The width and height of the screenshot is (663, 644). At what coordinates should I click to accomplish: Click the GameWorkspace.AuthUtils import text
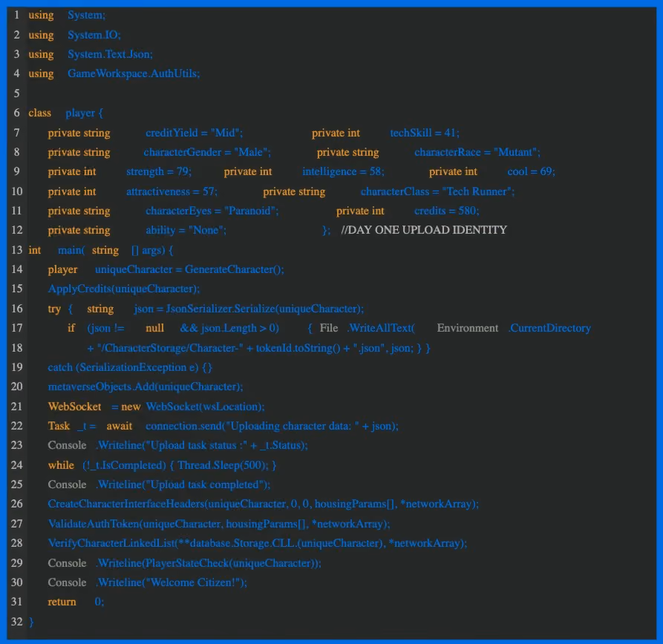[x=134, y=73]
